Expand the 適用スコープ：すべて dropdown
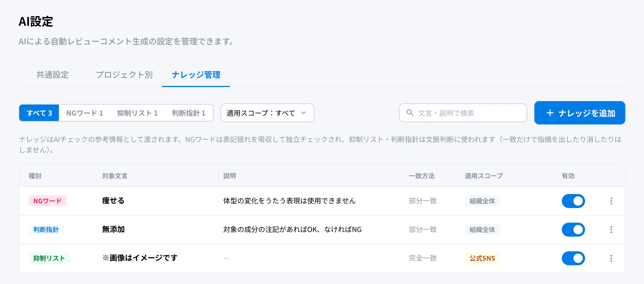Viewport: 644px width, 284px height. pyautogui.click(x=267, y=113)
